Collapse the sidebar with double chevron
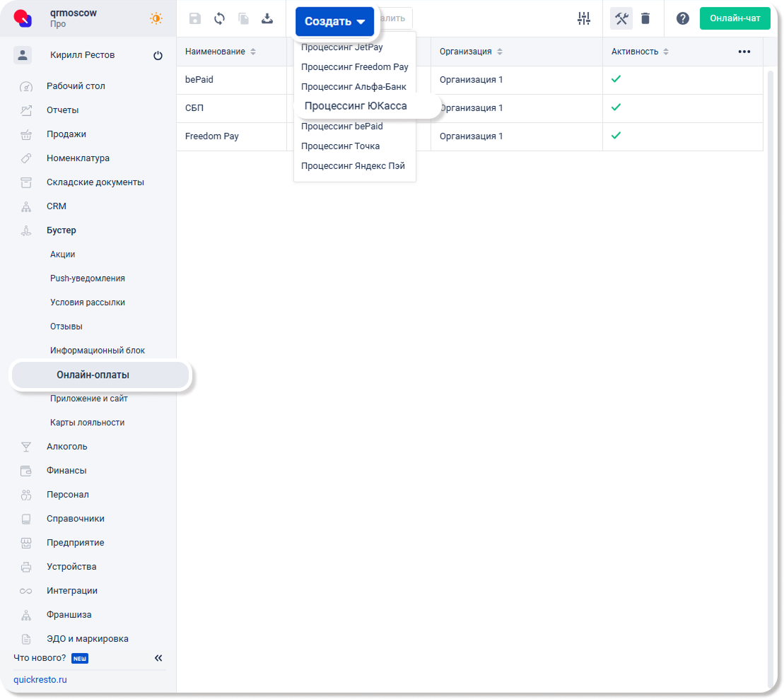 tap(158, 658)
